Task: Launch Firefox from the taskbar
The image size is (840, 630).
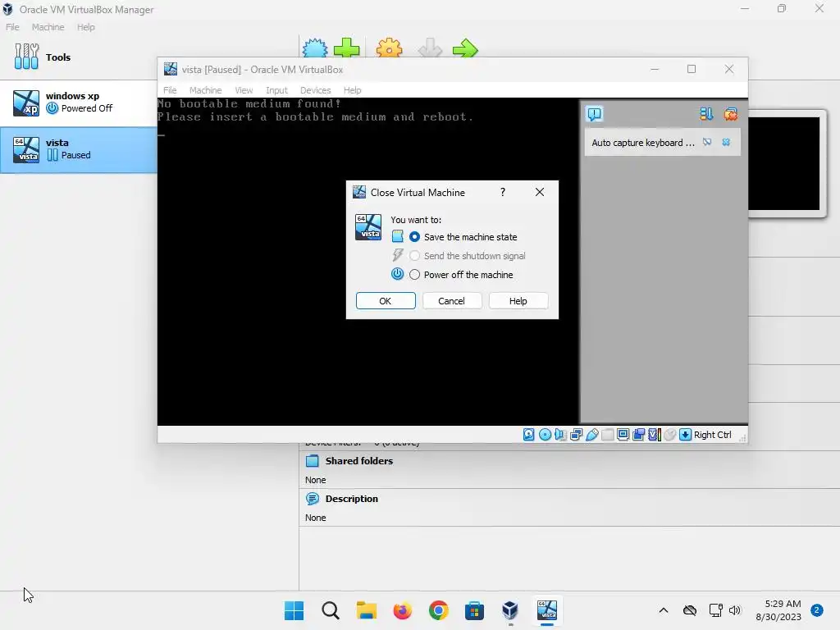Action: tap(402, 610)
